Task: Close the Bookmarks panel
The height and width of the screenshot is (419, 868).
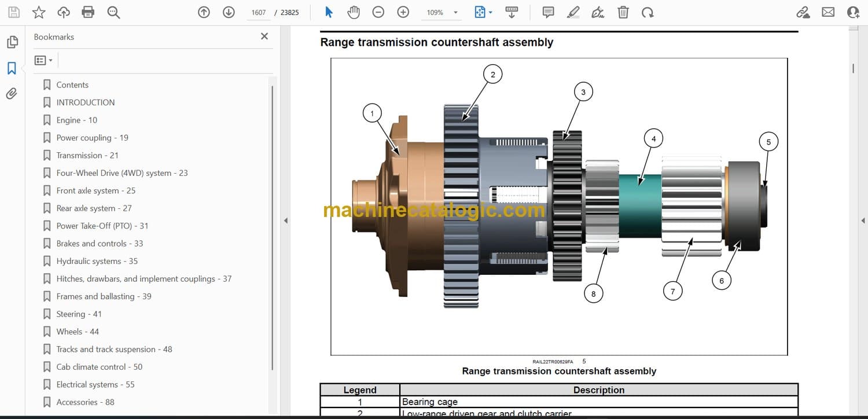Action: pos(264,36)
